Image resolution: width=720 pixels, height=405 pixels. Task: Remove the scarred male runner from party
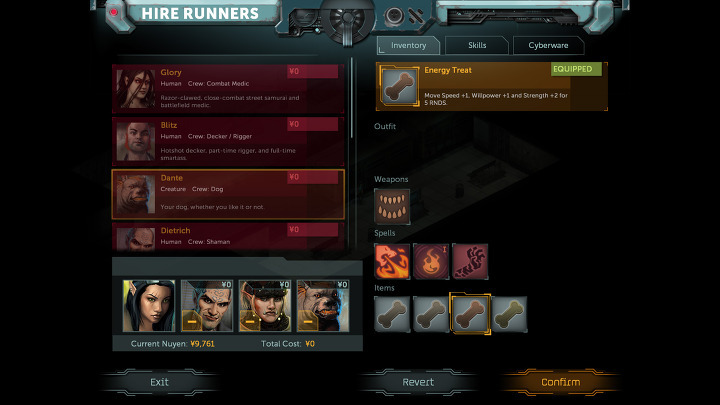(x=192, y=321)
